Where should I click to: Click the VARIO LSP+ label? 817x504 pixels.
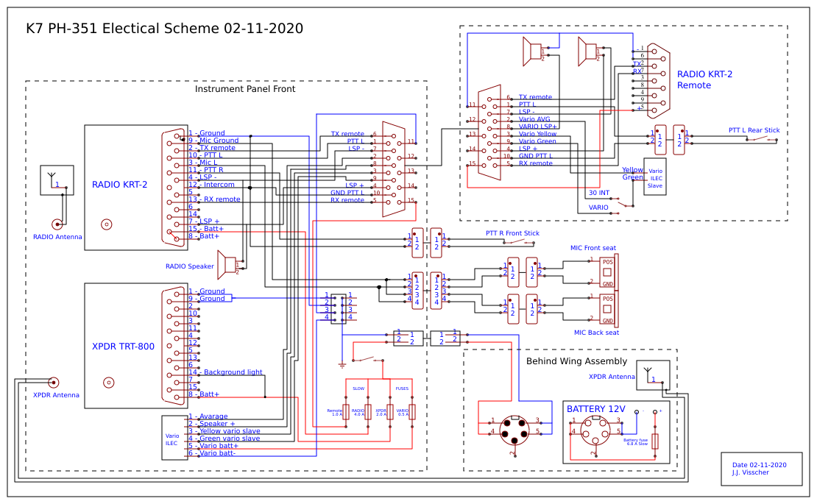[538, 127]
